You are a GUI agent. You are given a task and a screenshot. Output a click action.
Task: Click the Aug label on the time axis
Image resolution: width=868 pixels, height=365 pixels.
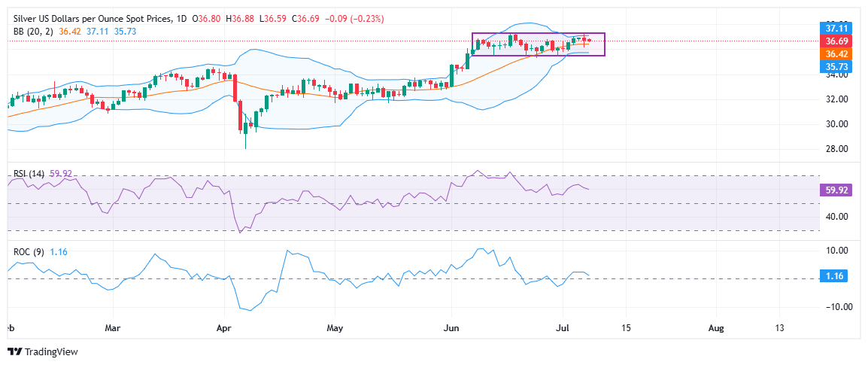click(x=717, y=328)
